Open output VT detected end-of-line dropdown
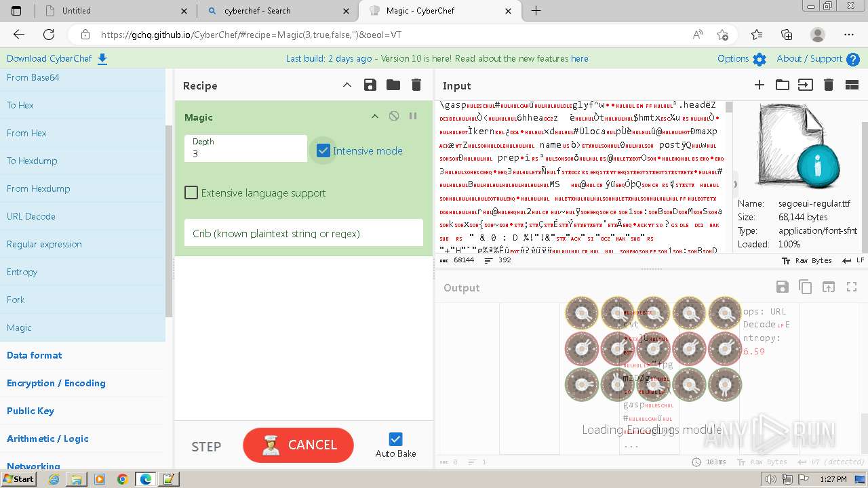Viewport: 868px width, 488px height. click(x=830, y=462)
